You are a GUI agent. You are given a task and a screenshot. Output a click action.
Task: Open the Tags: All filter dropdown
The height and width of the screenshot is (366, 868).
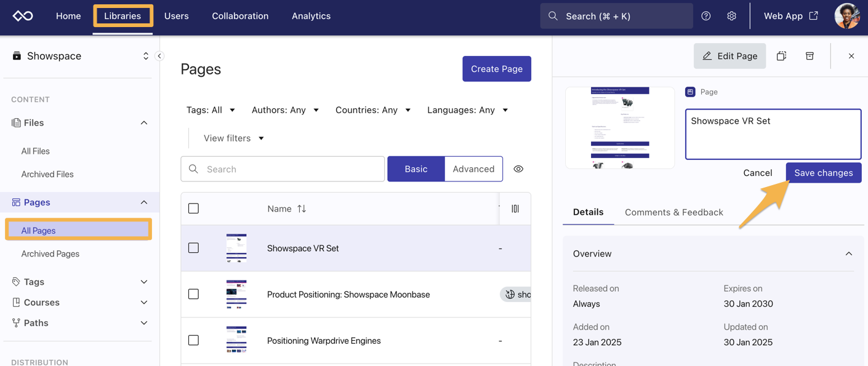point(211,110)
